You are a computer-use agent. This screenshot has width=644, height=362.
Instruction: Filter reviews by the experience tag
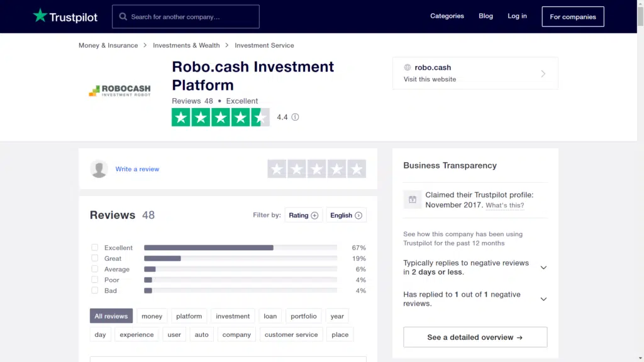[136, 334]
